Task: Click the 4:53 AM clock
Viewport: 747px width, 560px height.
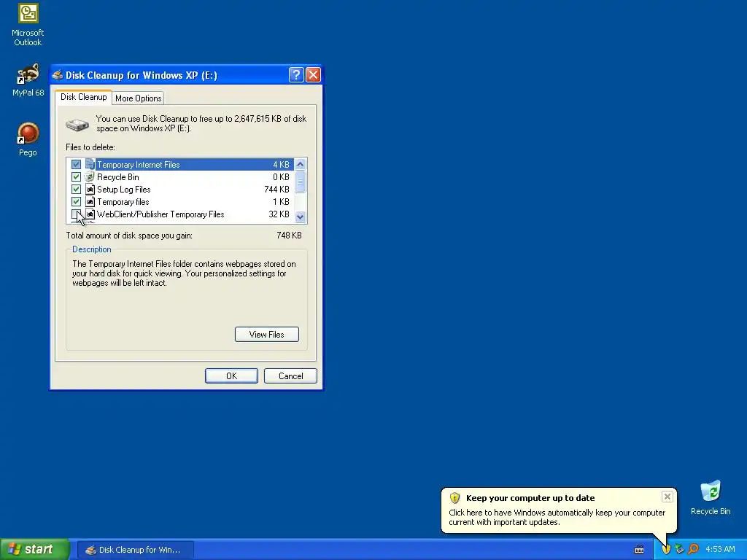Action: 720,549
